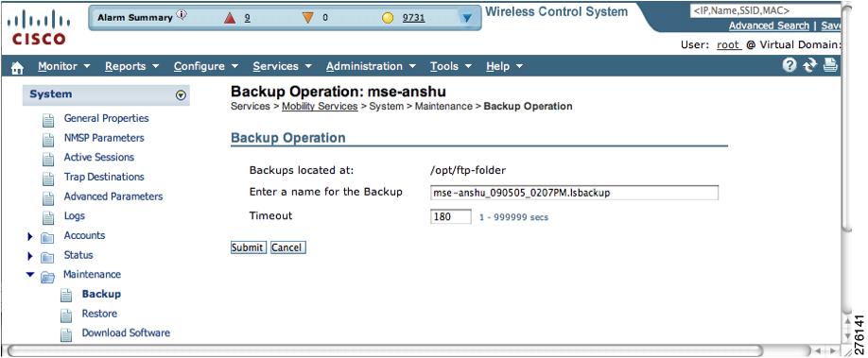Click the red critical alarms triangle
The width and height of the screenshot is (868, 358).
click(x=230, y=18)
